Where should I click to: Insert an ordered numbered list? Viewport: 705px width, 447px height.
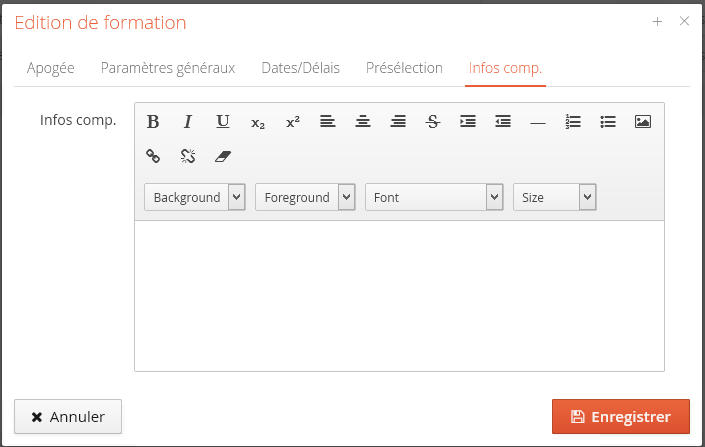[x=573, y=122]
